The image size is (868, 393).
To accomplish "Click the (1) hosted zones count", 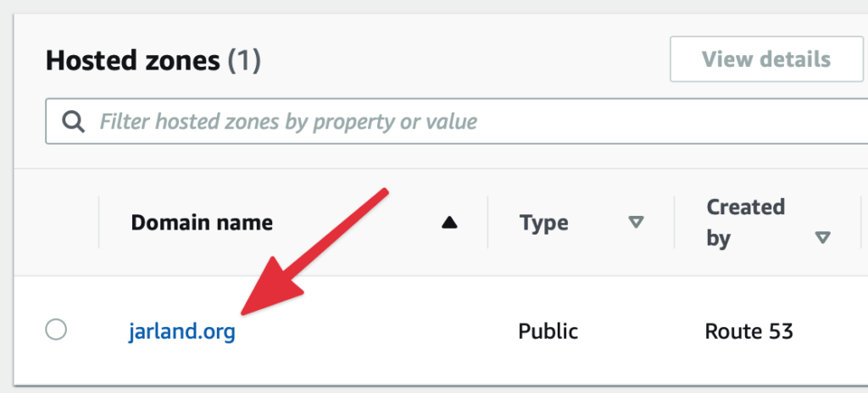I will click(244, 60).
